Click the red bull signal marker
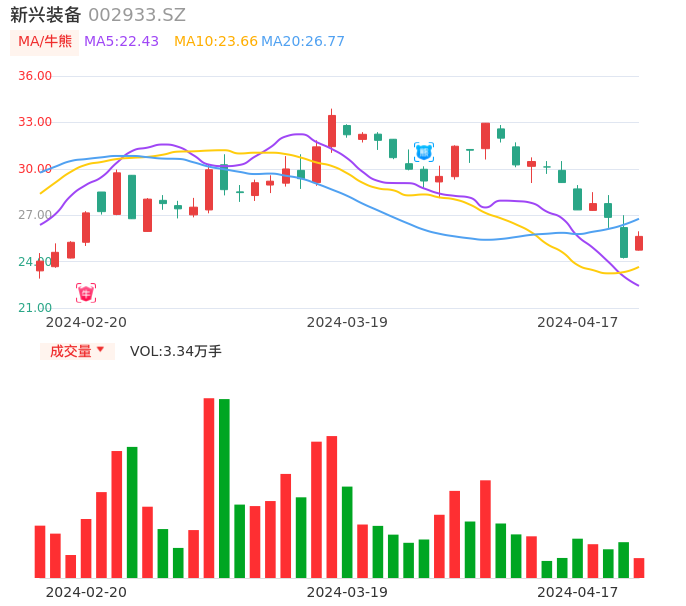686x606 pixels. click(86, 293)
